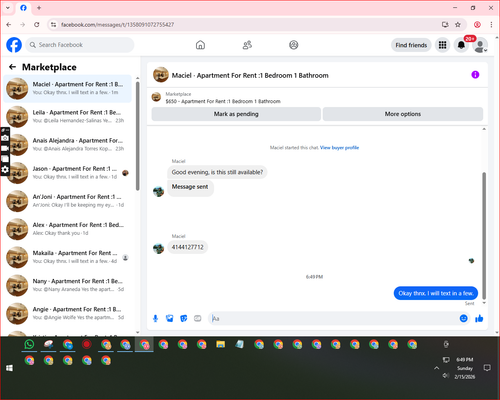Send a thumbs-up like
Image resolution: width=500 pixels, height=400 pixels.
click(479, 318)
